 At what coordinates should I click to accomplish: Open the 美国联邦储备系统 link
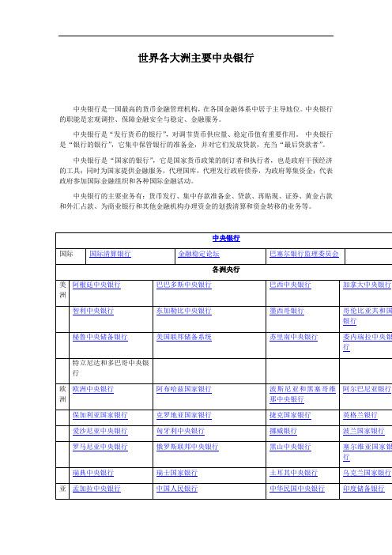tap(184, 337)
